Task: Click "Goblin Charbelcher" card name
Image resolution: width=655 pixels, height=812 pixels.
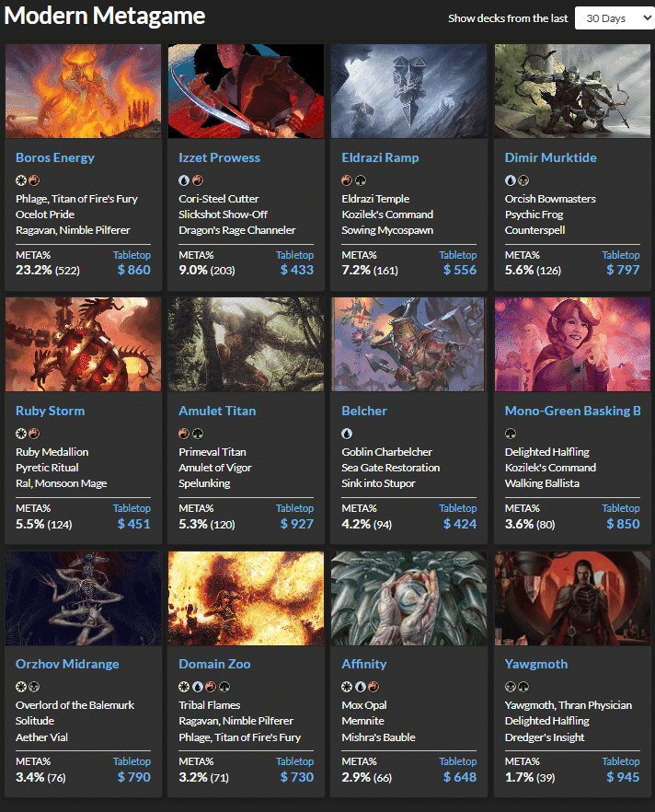Action: [386, 452]
